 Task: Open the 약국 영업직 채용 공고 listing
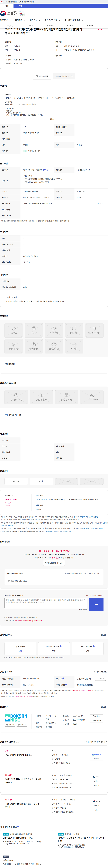coord(18,755)
